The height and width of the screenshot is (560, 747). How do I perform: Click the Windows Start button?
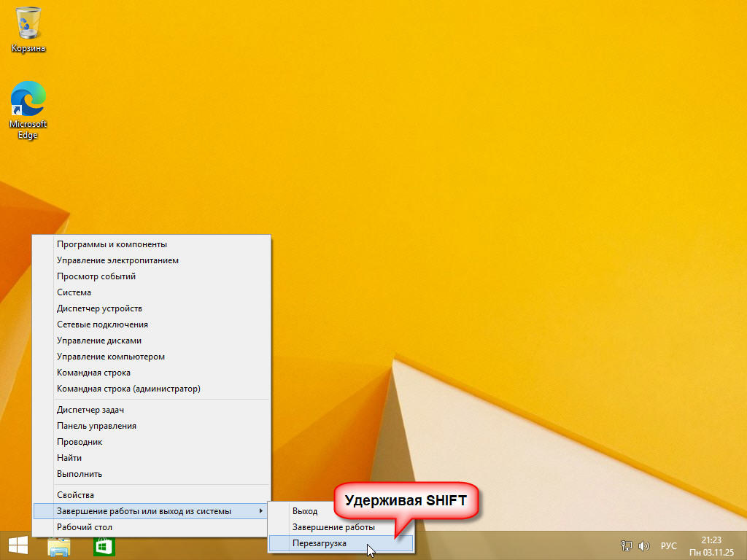click(x=18, y=545)
